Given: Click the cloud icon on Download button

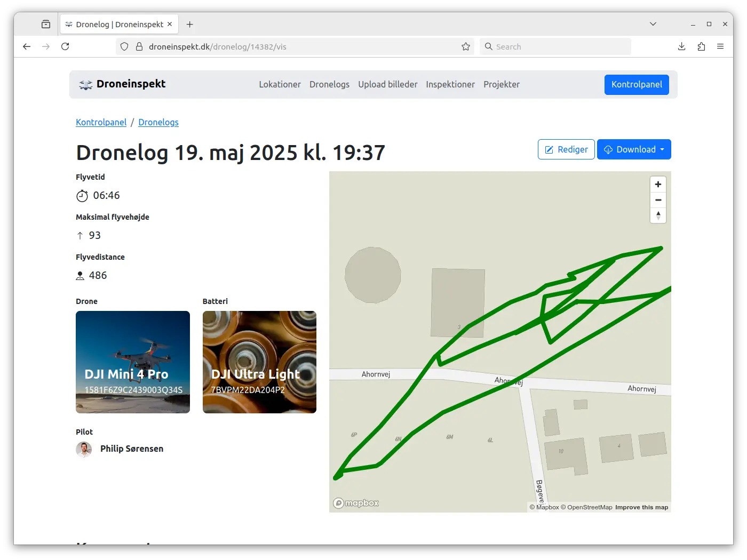Looking at the screenshot, I should [x=608, y=149].
